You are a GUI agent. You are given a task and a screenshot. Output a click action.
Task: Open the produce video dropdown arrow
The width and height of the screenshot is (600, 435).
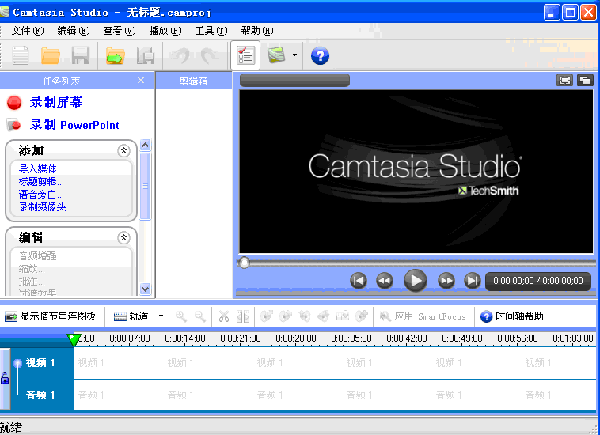tap(295, 55)
